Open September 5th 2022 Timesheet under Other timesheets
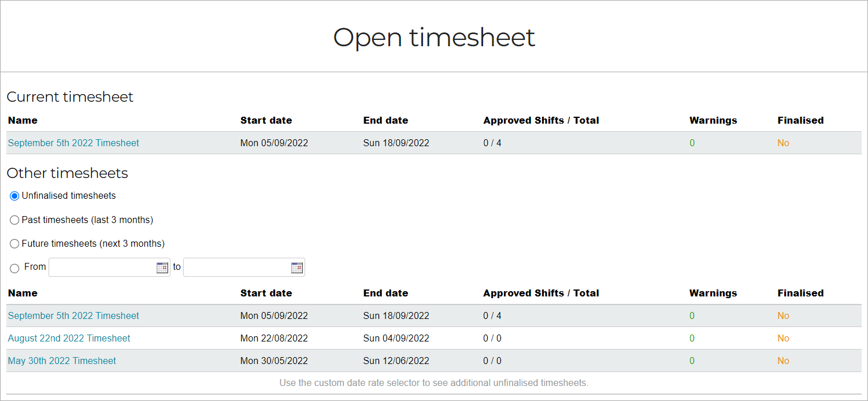Viewport: 868px width, 401px height. [x=73, y=315]
